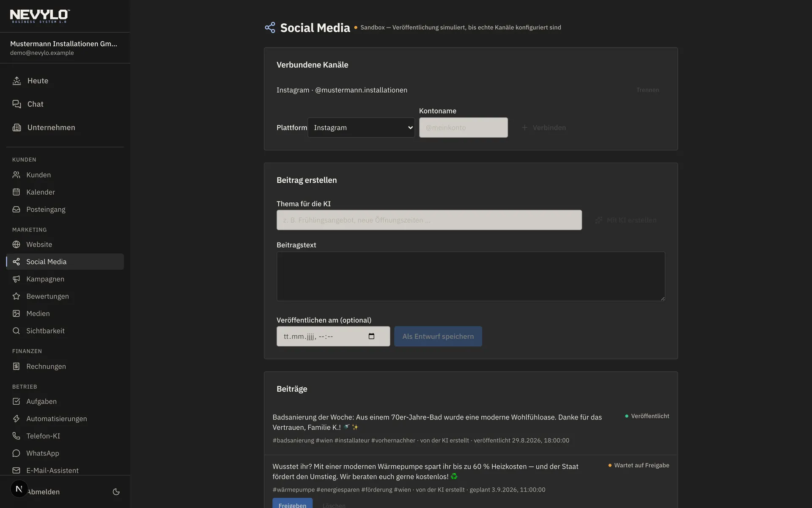This screenshot has width=812, height=508.
Task: Click Löschen on the Wärmepumpe post
Action: point(334,505)
